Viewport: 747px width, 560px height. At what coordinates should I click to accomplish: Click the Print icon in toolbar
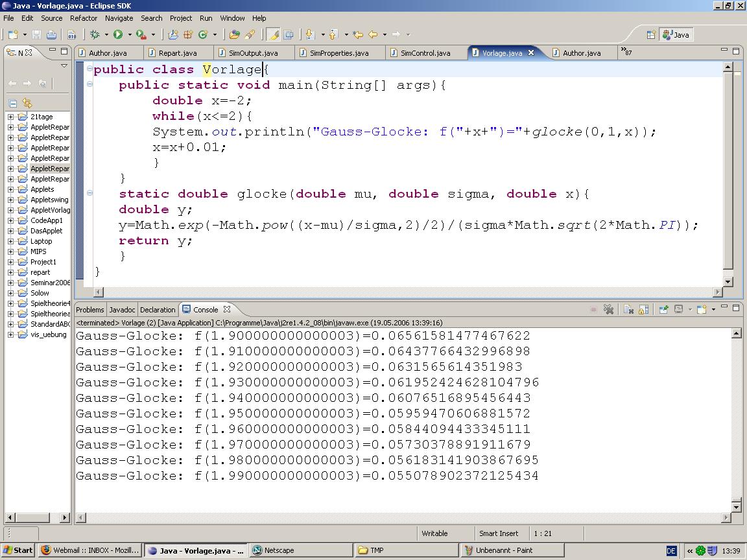tap(51, 34)
